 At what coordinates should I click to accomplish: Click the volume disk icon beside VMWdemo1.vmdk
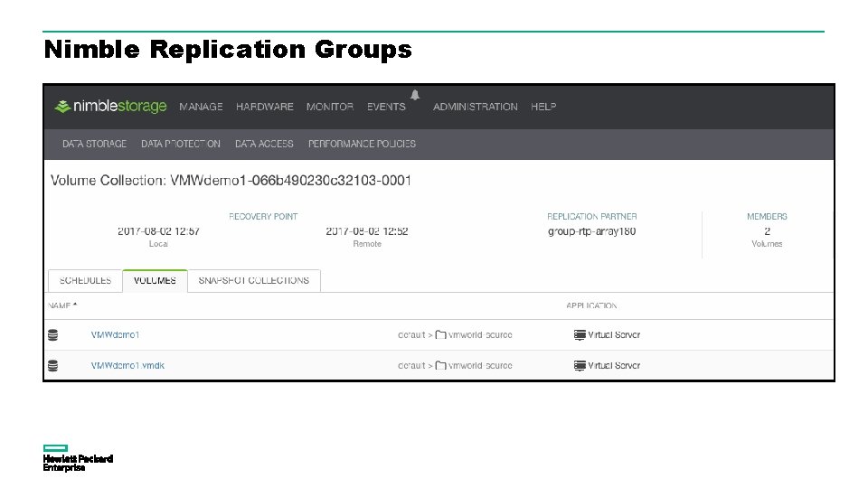click(52, 366)
